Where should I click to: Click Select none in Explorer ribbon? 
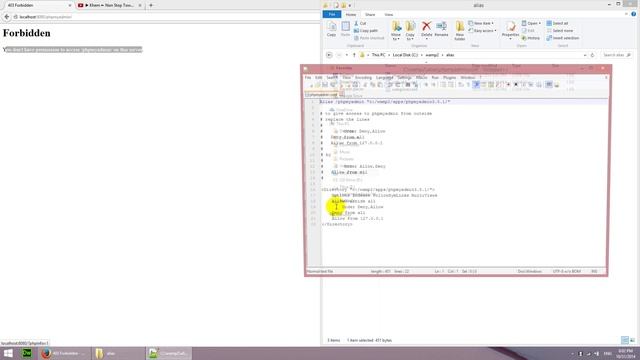click(560, 31)
